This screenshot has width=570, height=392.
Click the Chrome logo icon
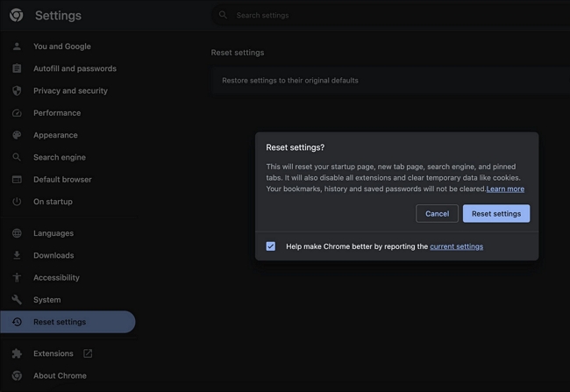pos(17,16)
